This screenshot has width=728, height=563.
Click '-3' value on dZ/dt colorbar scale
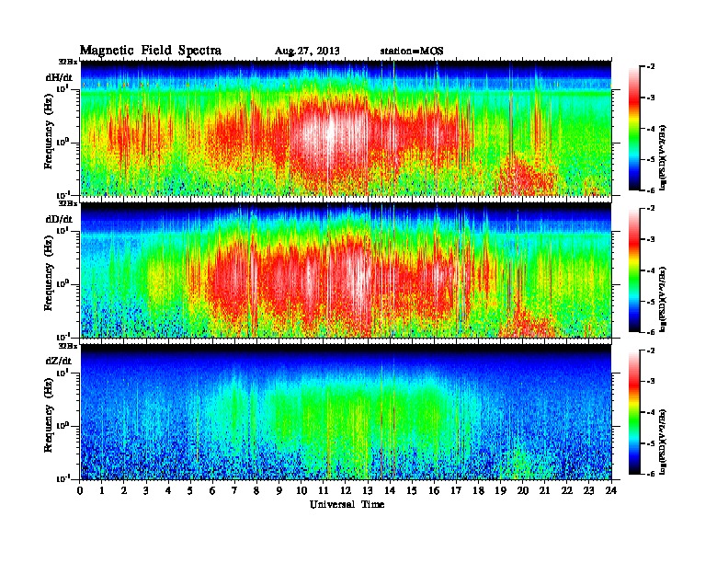point(651,381)
